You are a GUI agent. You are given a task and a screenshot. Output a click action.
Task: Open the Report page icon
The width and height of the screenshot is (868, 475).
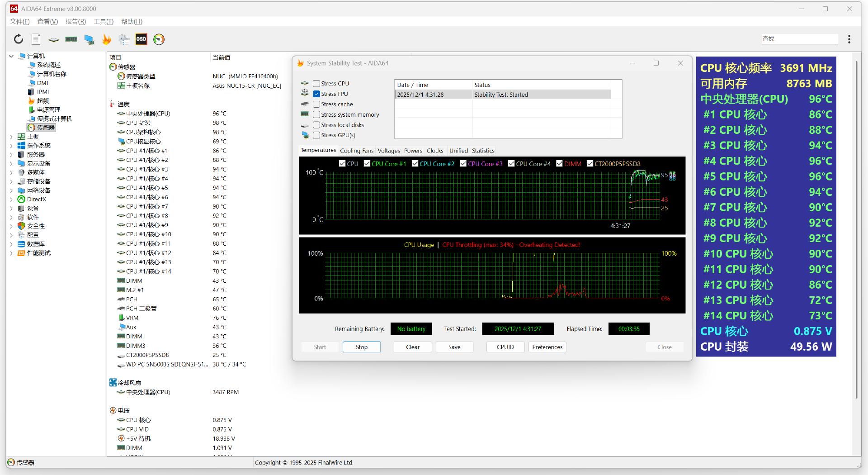click(x=36, y=39)
